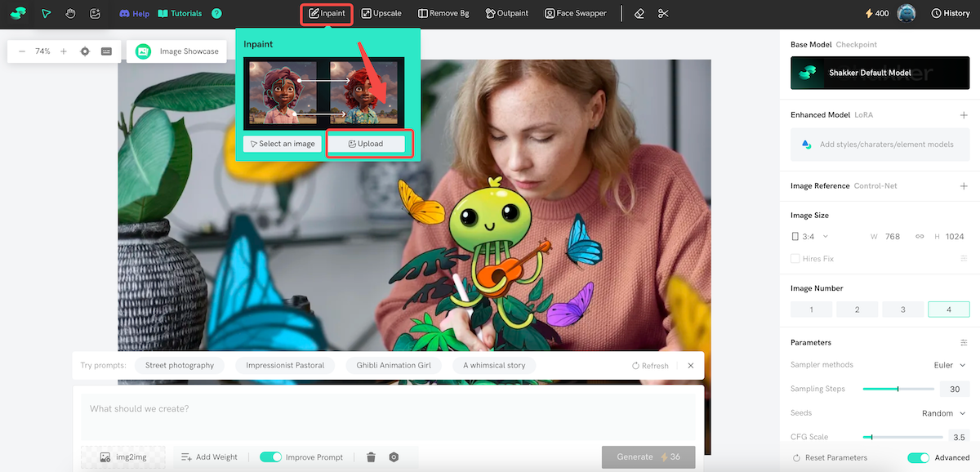Screen dimensions: 980x472
Task: Adjust the Sampling Steps slider
Action: pyautogui.click(x=898, y=390)
